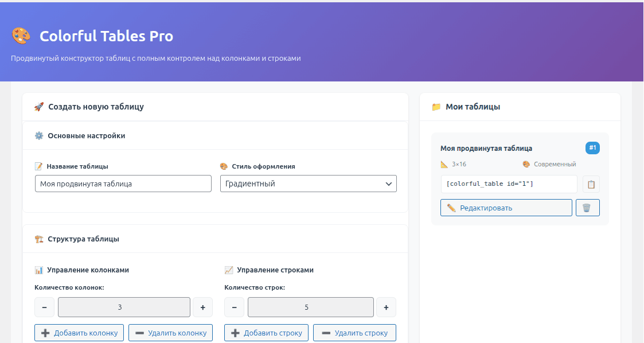Click the rocket icon beside Создать новую таблицу

(x=39, y=107)
